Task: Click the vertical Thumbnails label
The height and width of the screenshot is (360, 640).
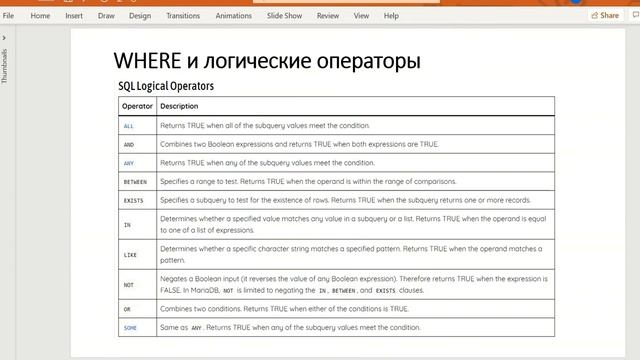Action: click(x=4, y=66)
